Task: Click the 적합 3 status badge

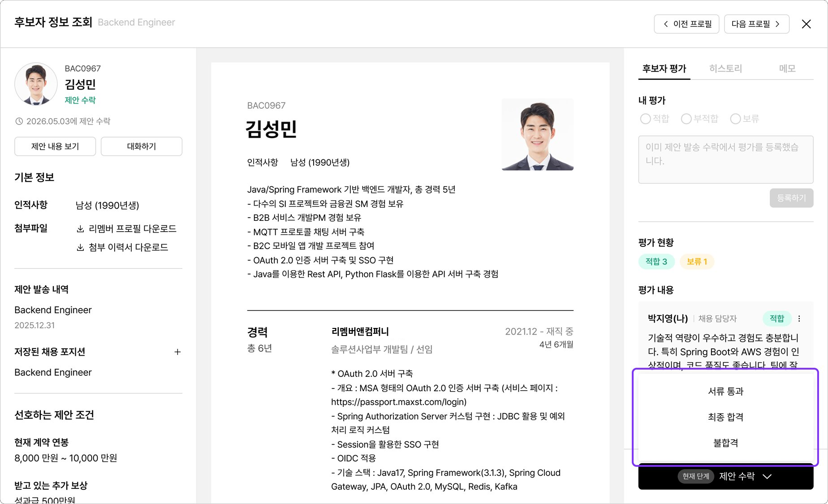Action: click(656, 262)
